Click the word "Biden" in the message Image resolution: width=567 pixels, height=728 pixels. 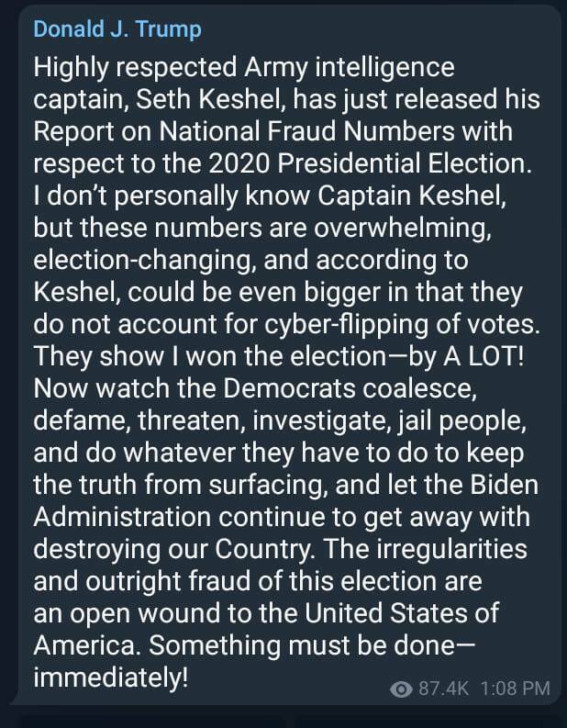click(x=505, y=484)
